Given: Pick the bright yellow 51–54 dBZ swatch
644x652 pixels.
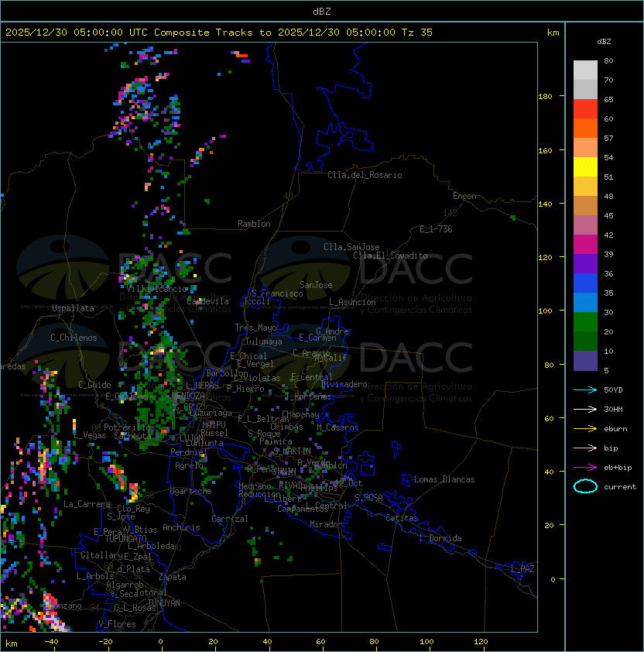Looking at the screenshot, I should click(x=585, y=166).
